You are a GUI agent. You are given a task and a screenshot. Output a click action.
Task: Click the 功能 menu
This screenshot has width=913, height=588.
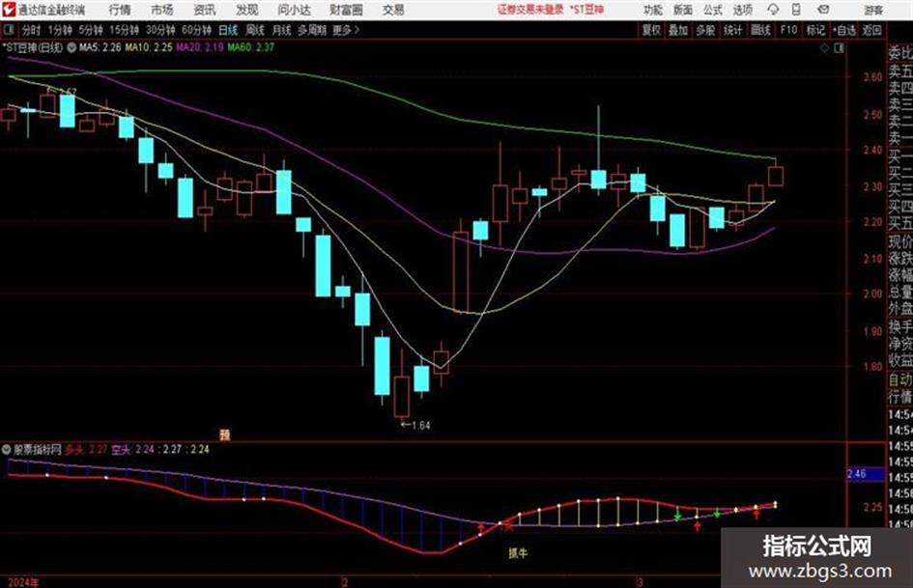tap(653, 10)
